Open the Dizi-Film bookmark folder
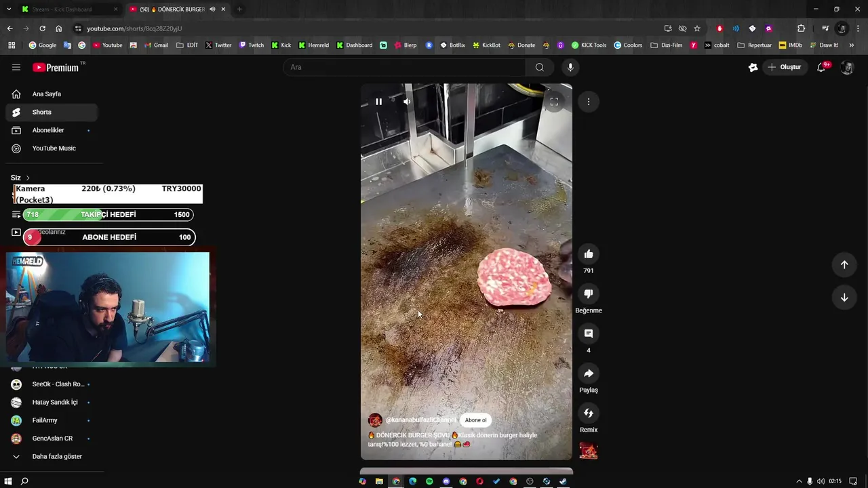The image size is (868, 488). (667, 45)
